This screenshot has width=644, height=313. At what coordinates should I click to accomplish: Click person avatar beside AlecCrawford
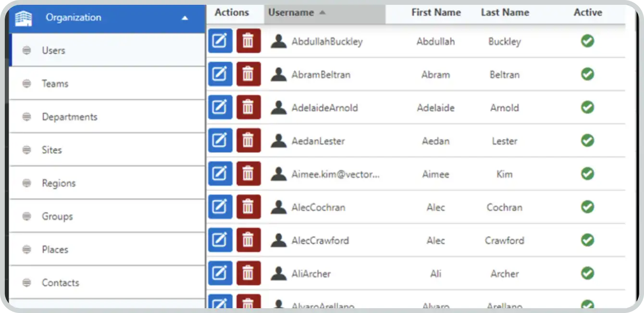[279, 240]
